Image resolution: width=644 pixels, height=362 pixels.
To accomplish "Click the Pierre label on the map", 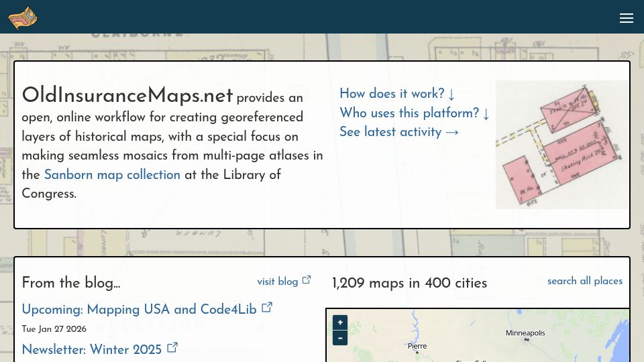I will pyautogui.click(x=417, y=346).
